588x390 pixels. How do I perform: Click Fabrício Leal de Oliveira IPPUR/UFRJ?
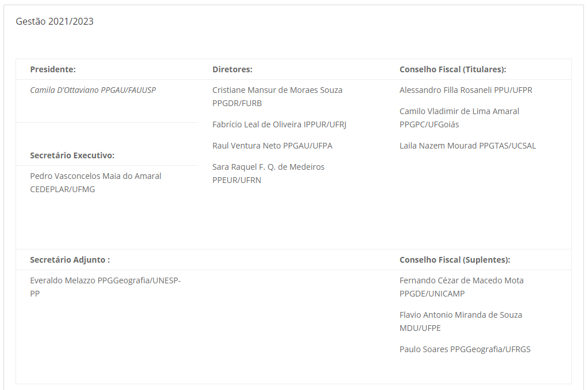279,124
